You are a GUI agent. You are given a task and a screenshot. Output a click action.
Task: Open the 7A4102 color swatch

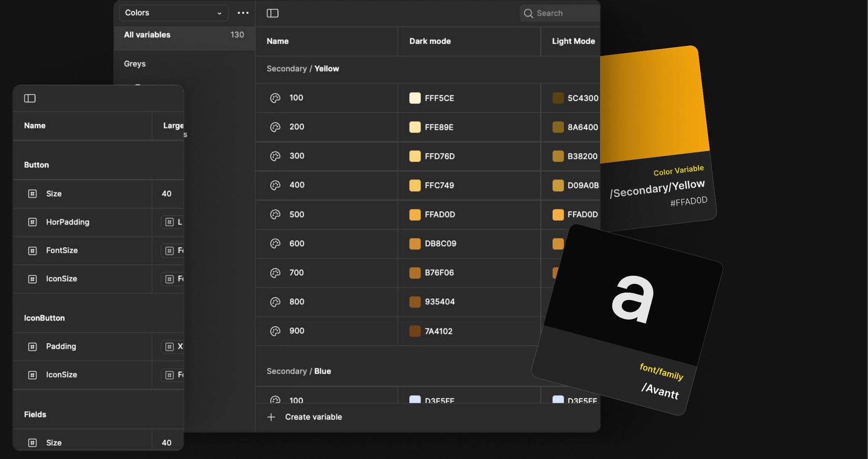[415, 331]
